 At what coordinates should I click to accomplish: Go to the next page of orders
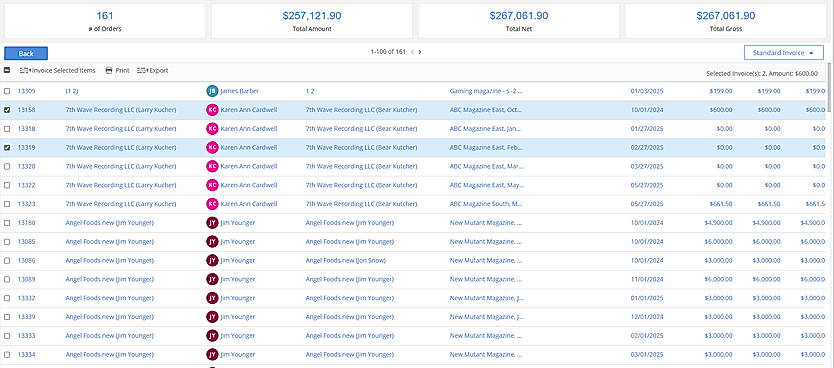tap(420, 52)
